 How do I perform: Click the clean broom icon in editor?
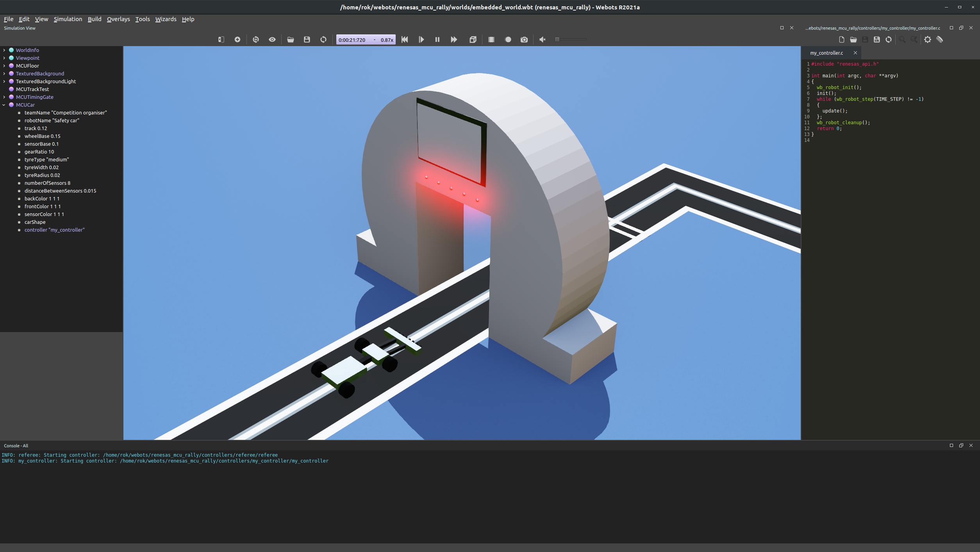coord(940,39)
